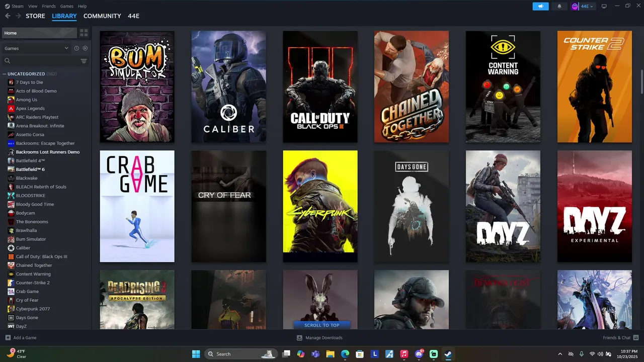Open advanced filter options icon beside search
Viewport: 644px width, 362px height.
coord(84,61)
